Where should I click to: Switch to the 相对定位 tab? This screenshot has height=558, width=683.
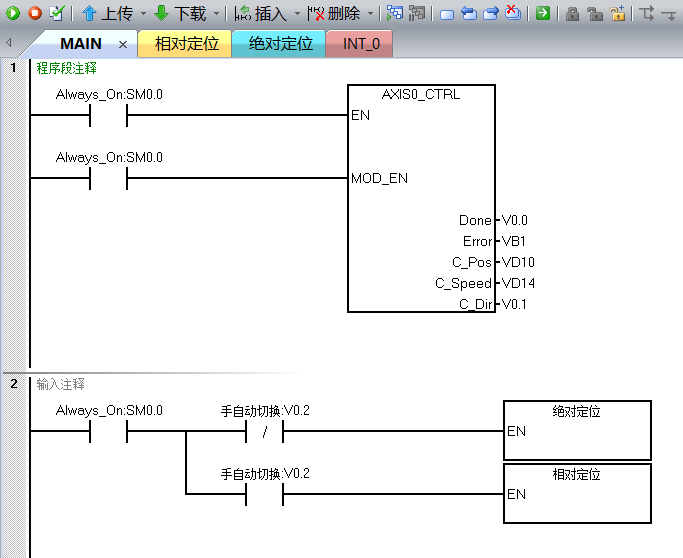[186, 44]
